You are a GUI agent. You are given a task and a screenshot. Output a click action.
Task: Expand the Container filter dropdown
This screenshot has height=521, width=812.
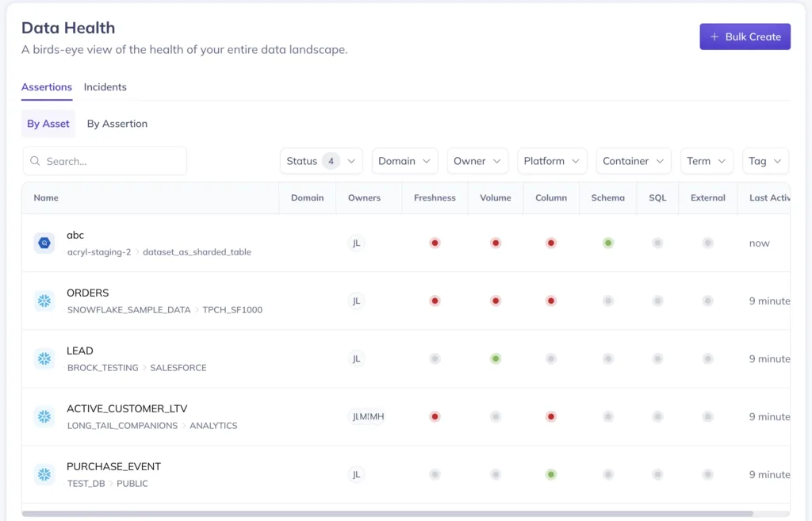(x=634, y=161)
